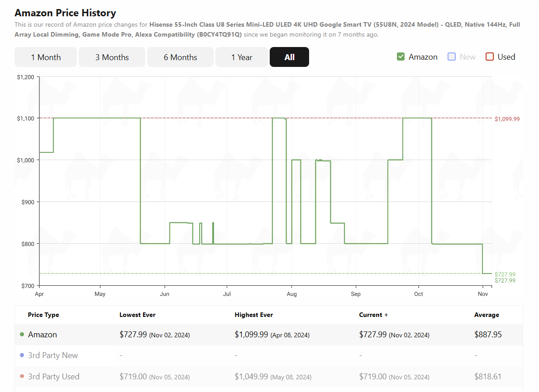Switch to the 3 Months range

[112, 57]
